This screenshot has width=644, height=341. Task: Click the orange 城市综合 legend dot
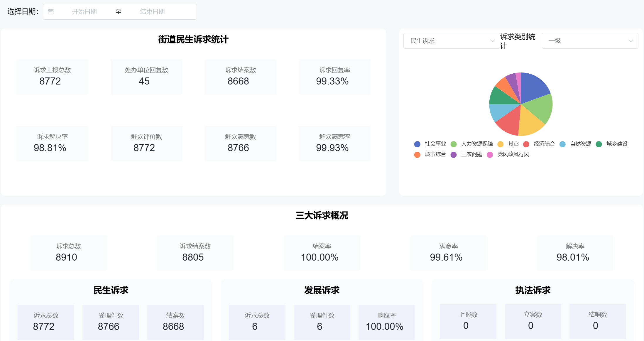pos(417,155)
